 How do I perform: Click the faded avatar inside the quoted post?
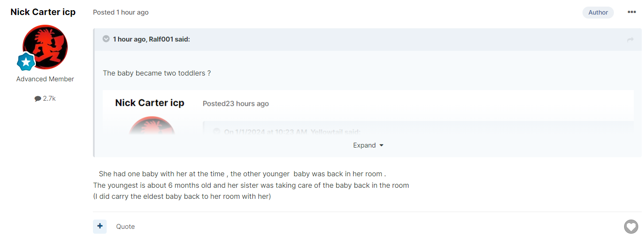coord(151,126)
